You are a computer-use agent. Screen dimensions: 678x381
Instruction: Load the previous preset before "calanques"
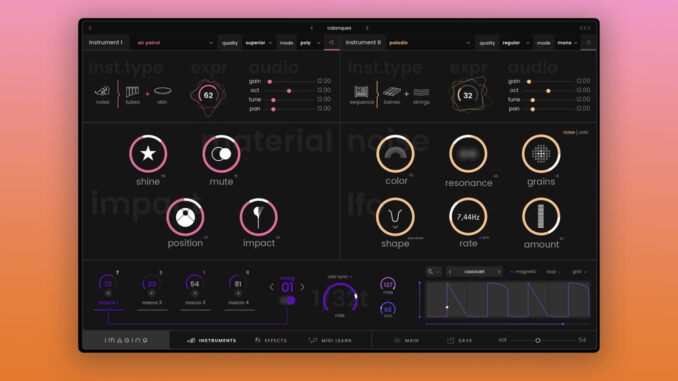click(312, 28)
